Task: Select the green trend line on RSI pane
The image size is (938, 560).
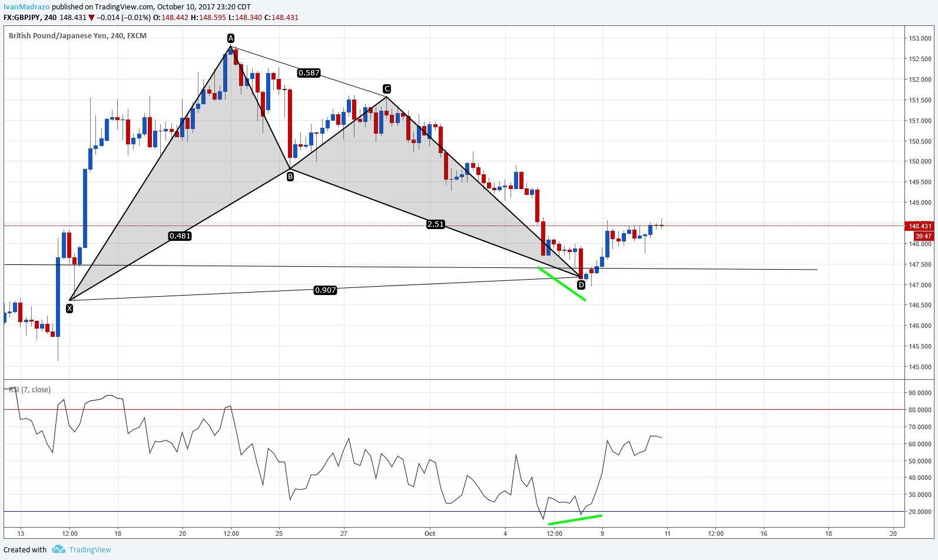Action: click(575, 520)
